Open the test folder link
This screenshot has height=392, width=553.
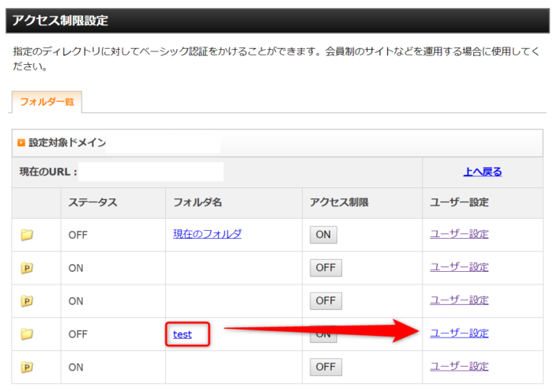pyautogui.click(x=182, y=334)
